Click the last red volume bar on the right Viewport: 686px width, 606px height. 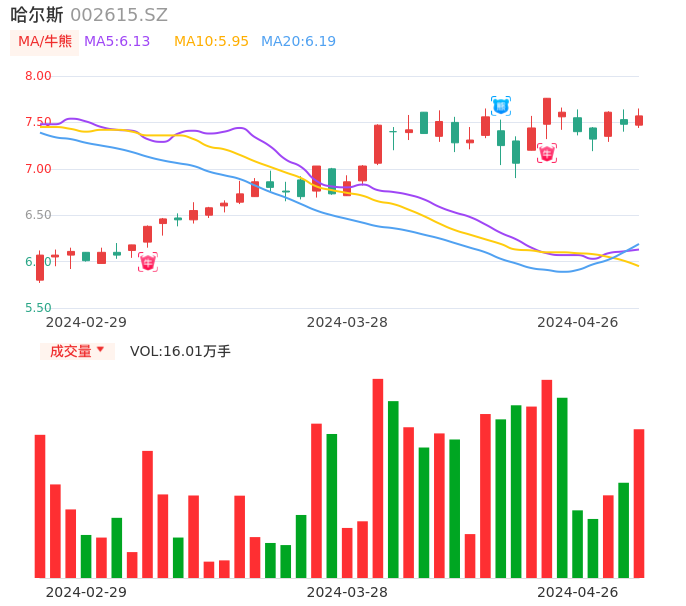[x=638, y=503]
